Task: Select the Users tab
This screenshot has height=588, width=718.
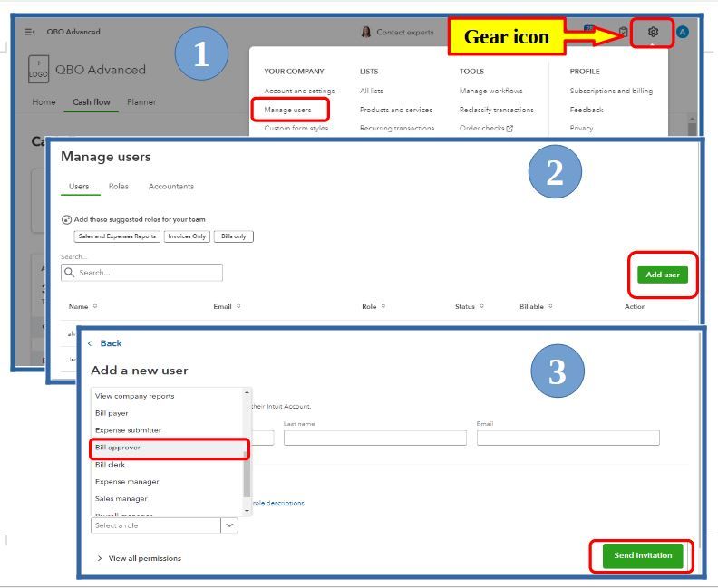Action: coord(79,187)
